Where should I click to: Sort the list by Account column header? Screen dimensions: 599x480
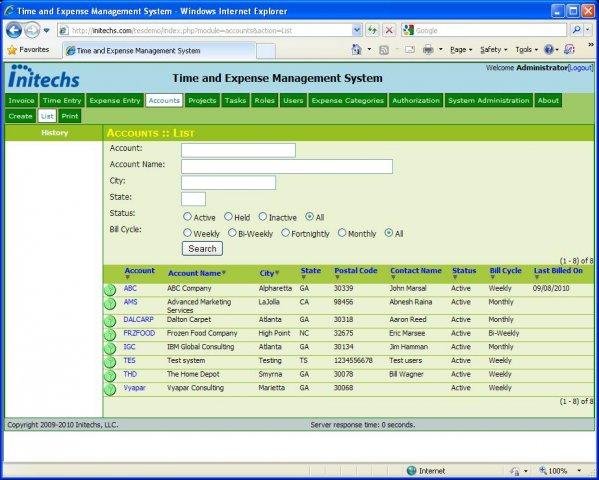139,272
